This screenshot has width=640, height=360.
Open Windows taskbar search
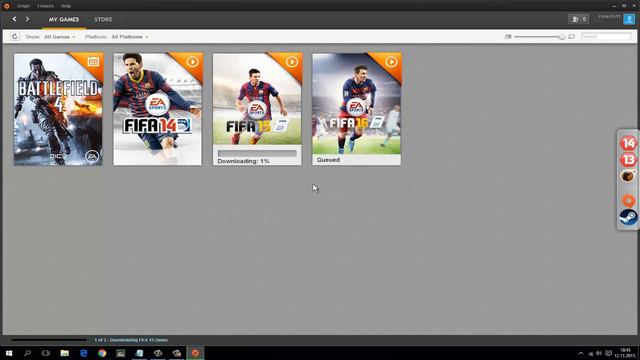[28, 353]
